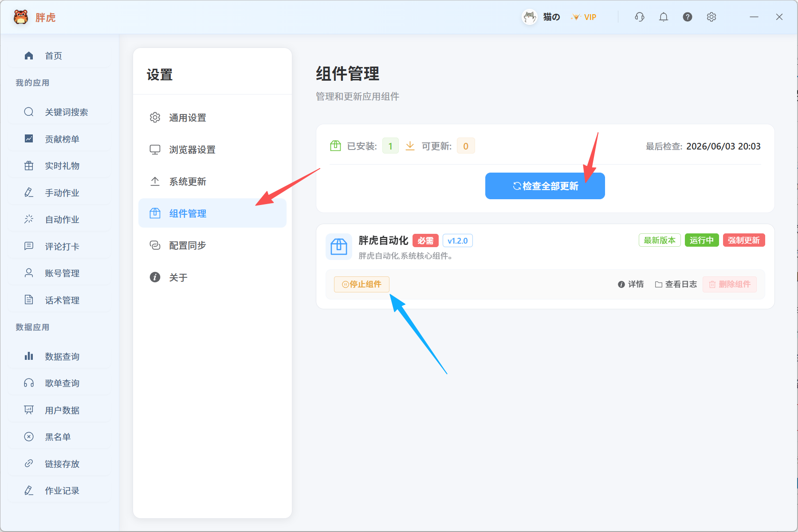Image resolution: width=798 pixels, height=532 pixels.
Task: Click the 停止组件 button
Action: [x=362, y=284]
